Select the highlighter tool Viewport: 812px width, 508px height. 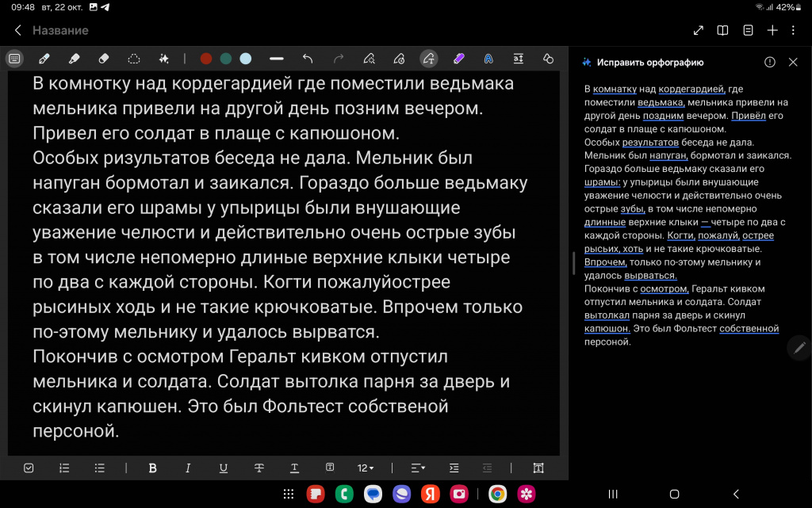click(x=74, y=59)
